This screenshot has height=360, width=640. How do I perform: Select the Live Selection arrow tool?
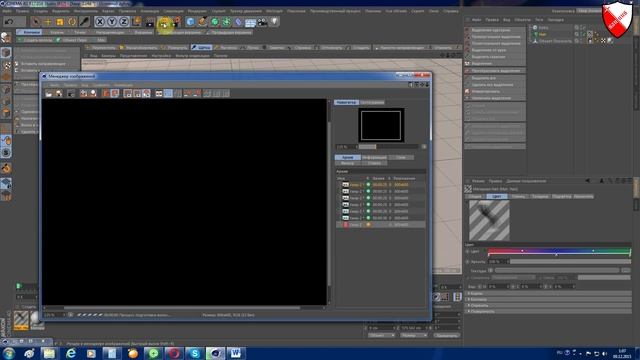point(36,21)
